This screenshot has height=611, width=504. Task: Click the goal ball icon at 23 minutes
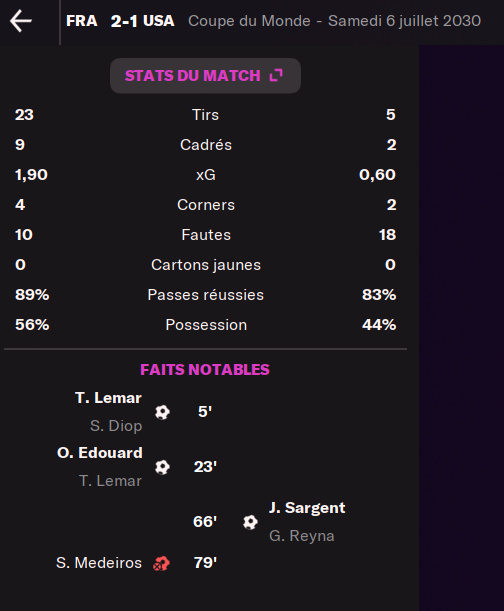[162, 467]
